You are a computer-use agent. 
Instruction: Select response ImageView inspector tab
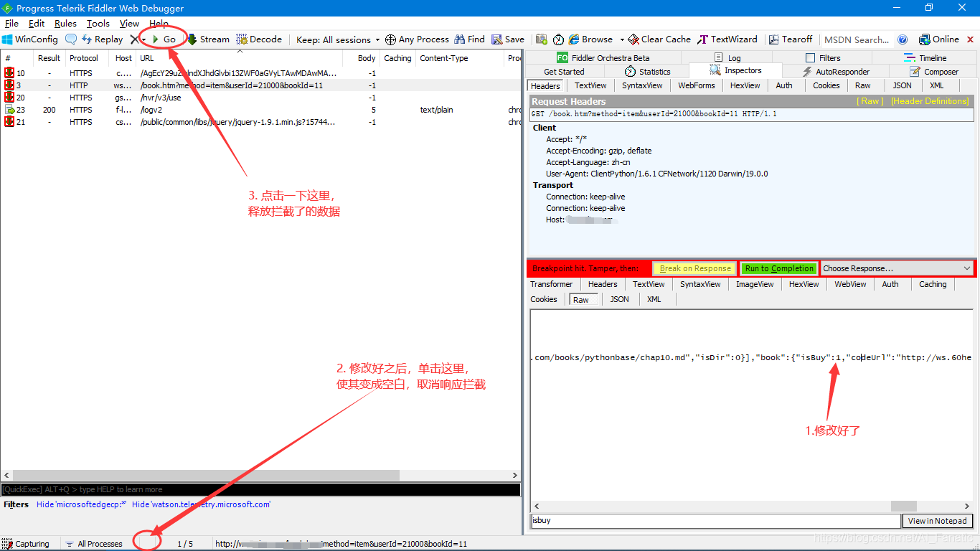(x=755, y=284)
